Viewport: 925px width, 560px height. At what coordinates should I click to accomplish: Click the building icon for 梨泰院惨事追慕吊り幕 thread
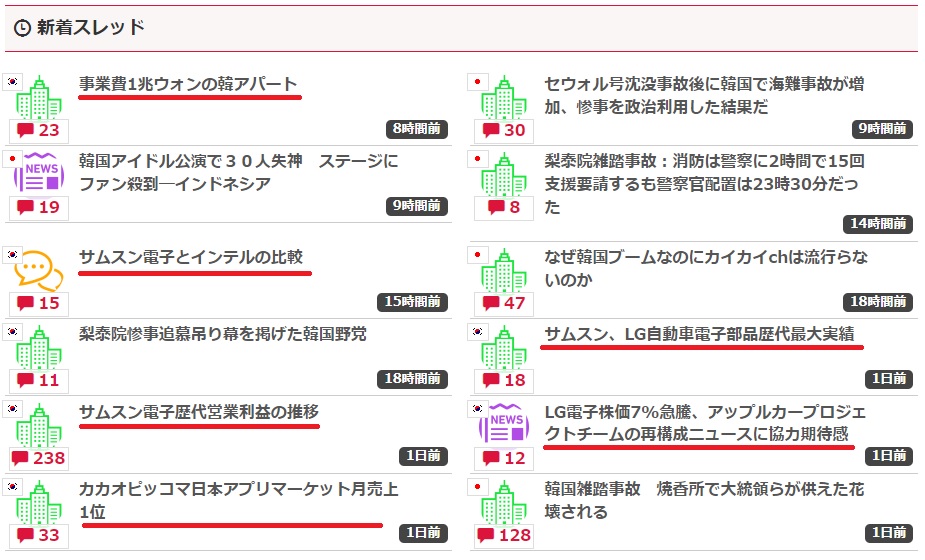(40, 347)
